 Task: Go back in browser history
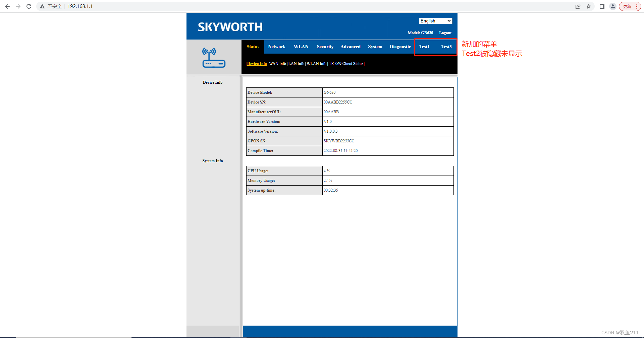tap(7, 6)
